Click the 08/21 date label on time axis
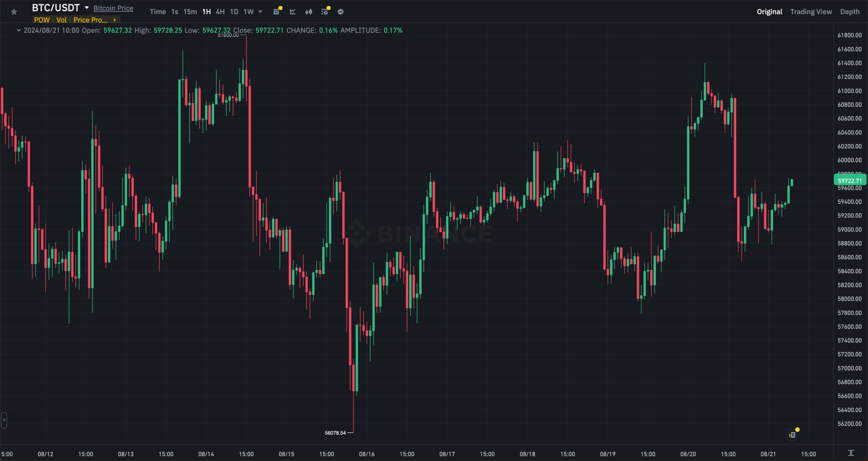 (768, 454)
